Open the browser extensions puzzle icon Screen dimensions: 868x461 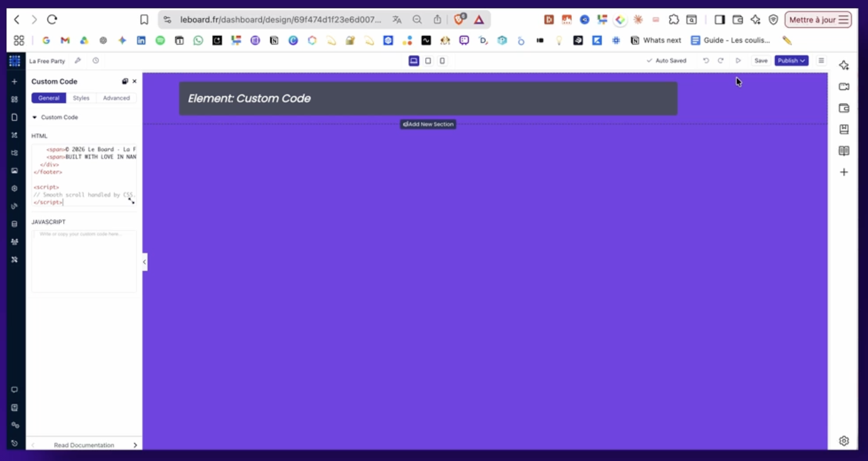click(x=674, y=20)
